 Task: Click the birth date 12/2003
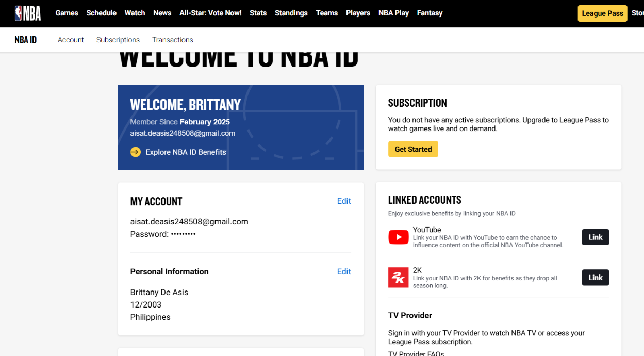(x=146, y=305)
